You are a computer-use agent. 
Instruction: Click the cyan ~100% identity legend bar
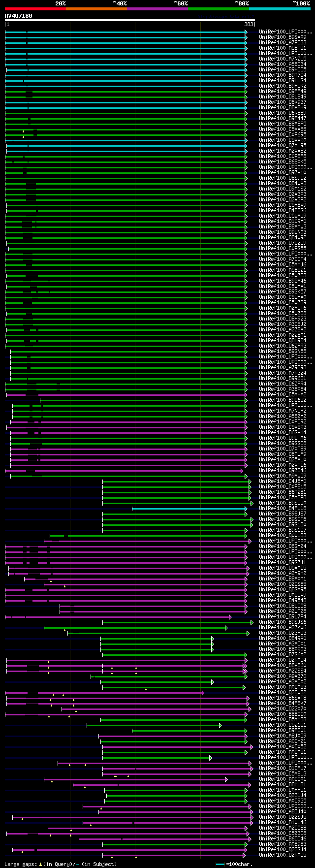(x=280, y=8)
